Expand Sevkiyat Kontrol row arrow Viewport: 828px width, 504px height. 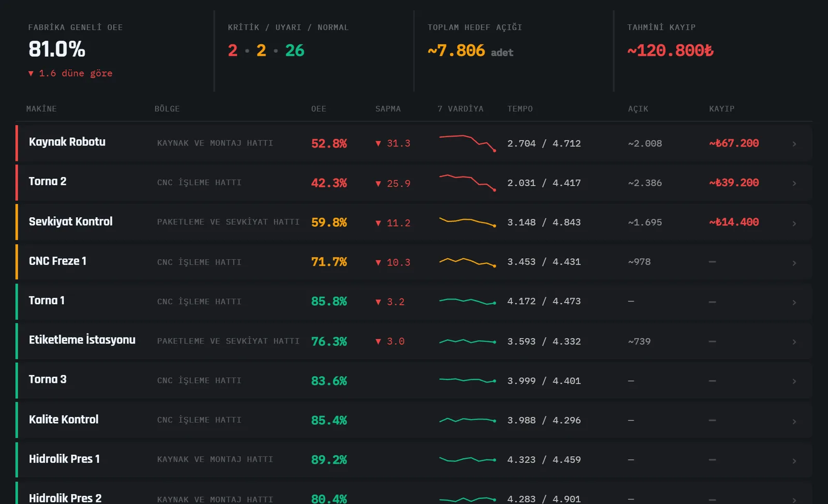tap(794, 223)
